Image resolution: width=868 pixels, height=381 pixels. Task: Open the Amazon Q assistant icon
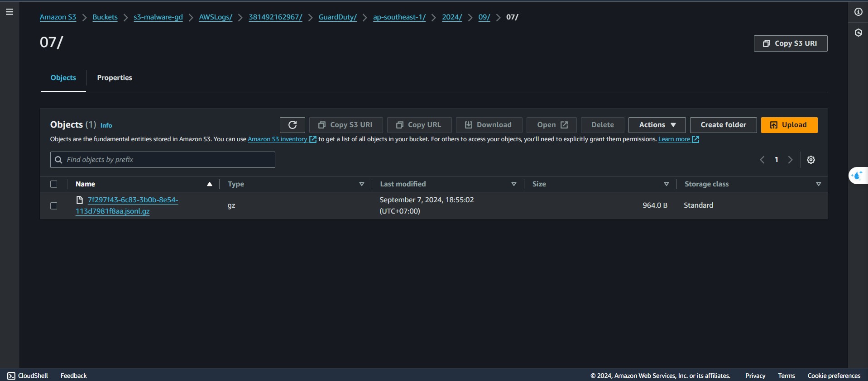[x=857, y=175]
